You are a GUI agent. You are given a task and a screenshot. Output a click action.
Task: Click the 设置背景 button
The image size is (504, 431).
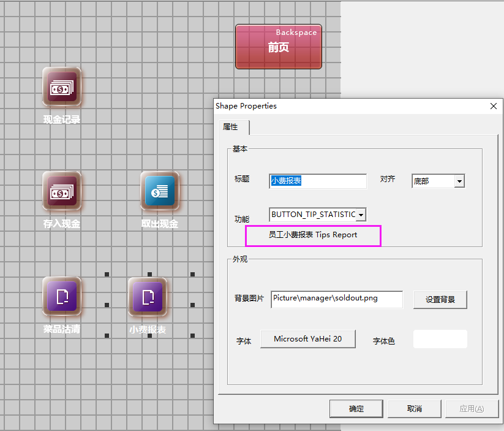(440, 300)
